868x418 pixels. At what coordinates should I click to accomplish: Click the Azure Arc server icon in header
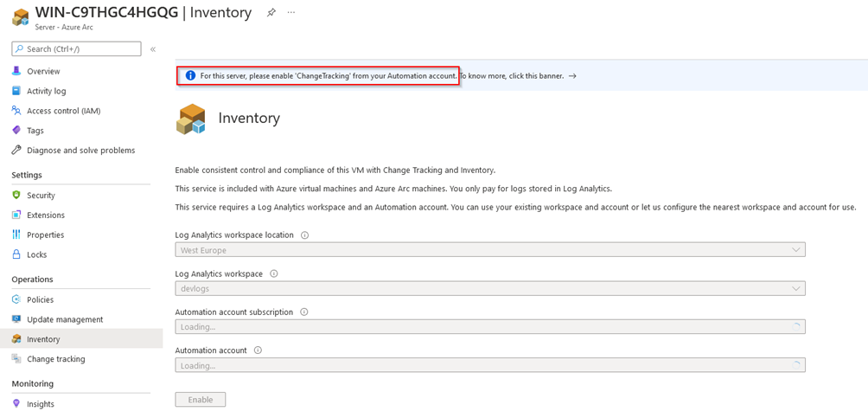(21, 16)
